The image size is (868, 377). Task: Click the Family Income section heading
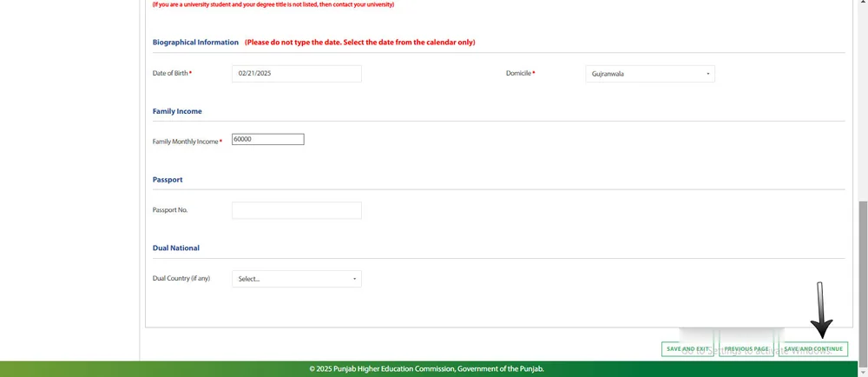tap(177, 111)
